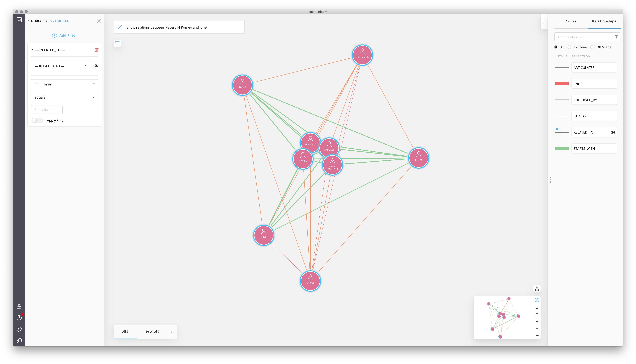The image size is (636, 364).
Task: Select the ENDS relationship entry
Action: click(594, 84)
